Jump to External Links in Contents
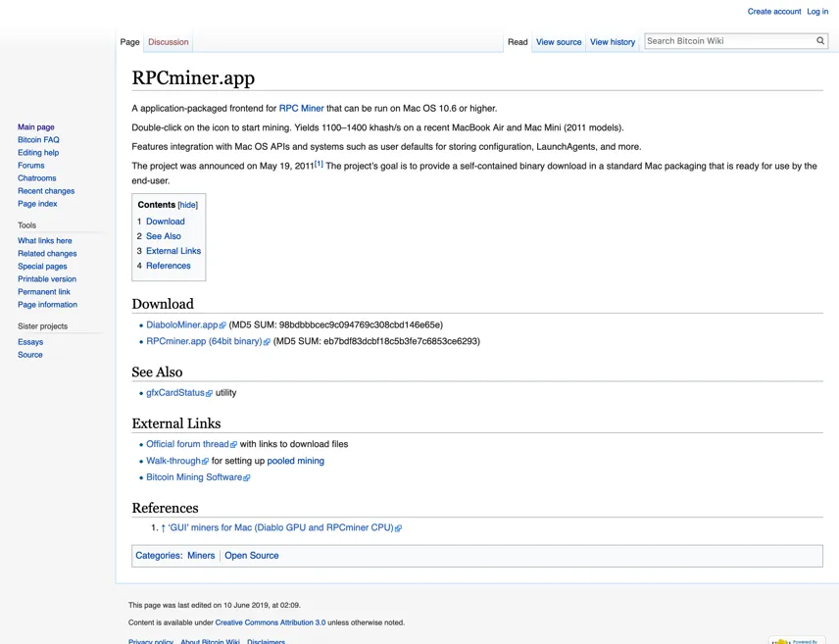 point(173,251)
